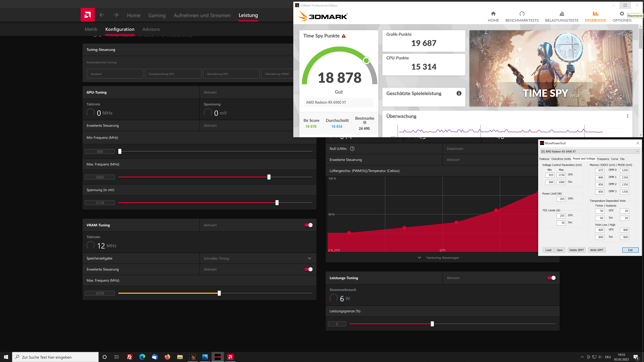Click the GPU Power Limit input field
The height and width of the screenshot is (362, 644).
click(x=561, y=199)
